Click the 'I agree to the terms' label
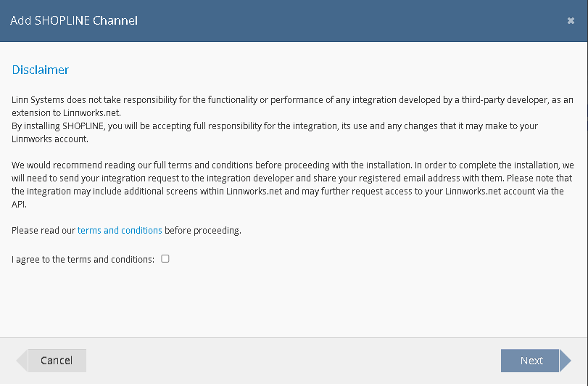This screenshot has height=386, width=588. [x=83, y=259]
